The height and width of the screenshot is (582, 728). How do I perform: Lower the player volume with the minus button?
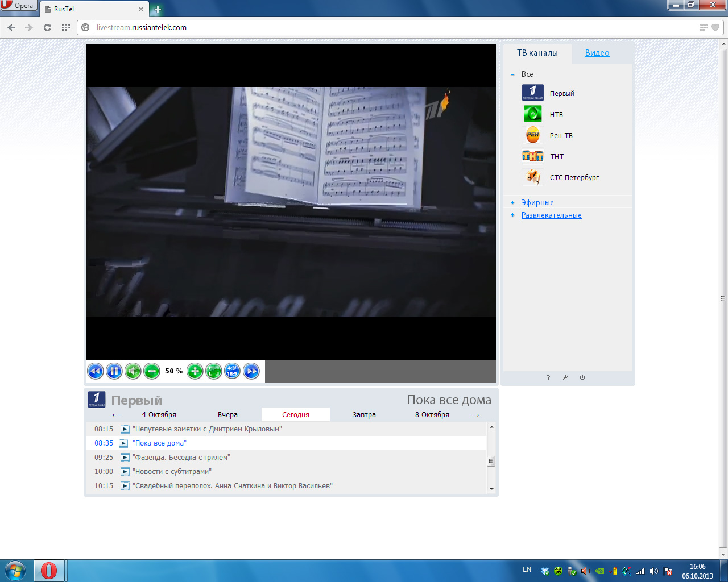152,371
